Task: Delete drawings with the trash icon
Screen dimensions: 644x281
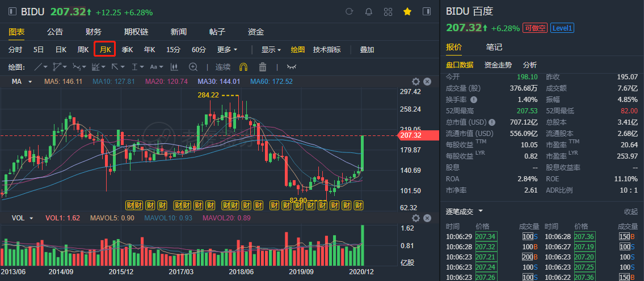Action: point(263,66)
